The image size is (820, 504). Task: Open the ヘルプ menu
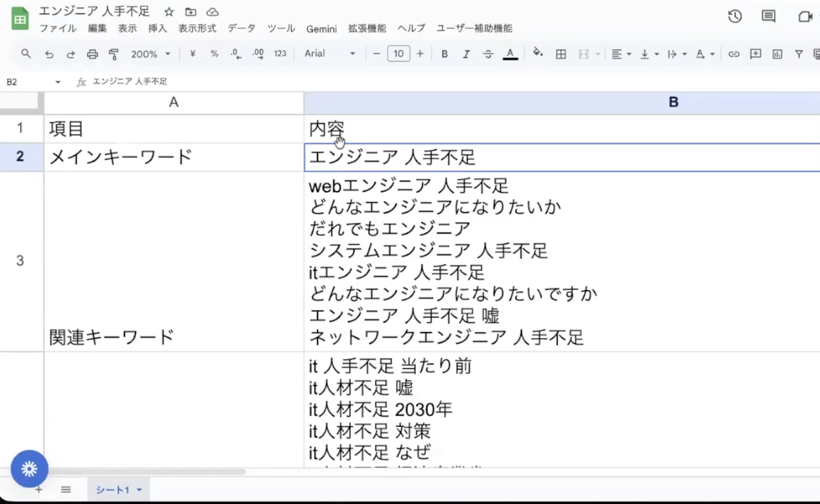(411, 28)
